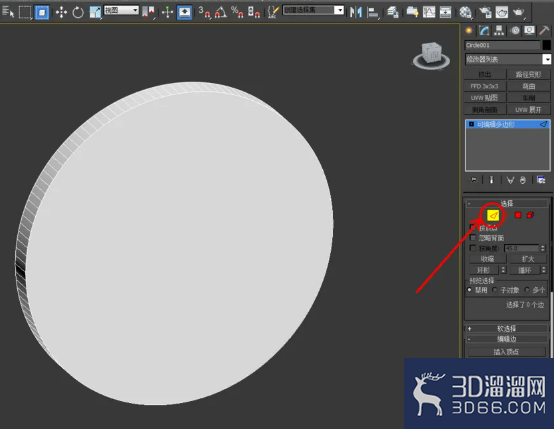
Task: Expand the 可编辑多边形 stack entry plus box
Action: coord(471,124)
